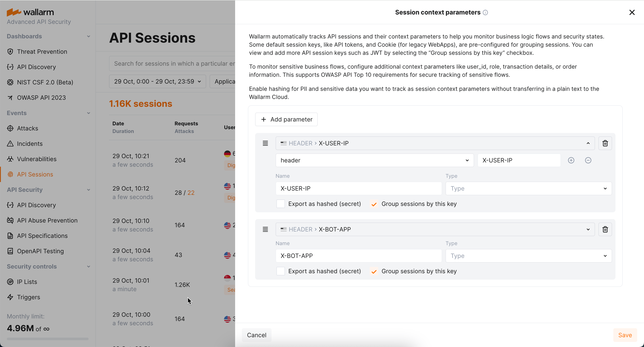Open the API Abuse Prevention section
The image size is (644, 347).
pyautogui.click(x=47, y=220)
